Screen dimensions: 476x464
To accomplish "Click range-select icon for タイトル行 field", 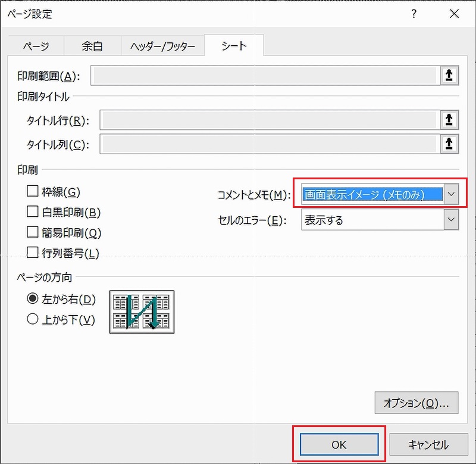I will (449, 120).
